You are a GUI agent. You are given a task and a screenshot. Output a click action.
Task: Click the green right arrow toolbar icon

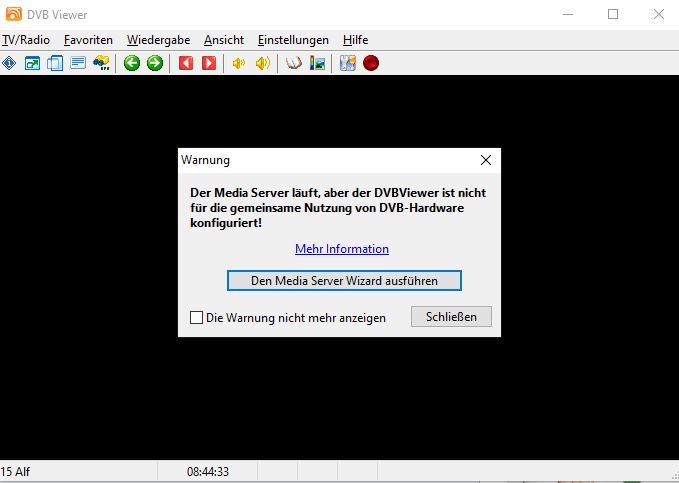point(155,63)
